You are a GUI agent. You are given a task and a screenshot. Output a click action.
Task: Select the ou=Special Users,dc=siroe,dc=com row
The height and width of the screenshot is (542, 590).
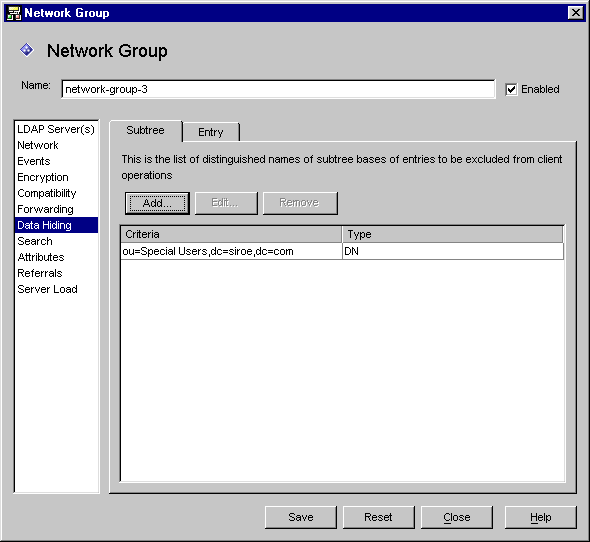coord(342,251)
